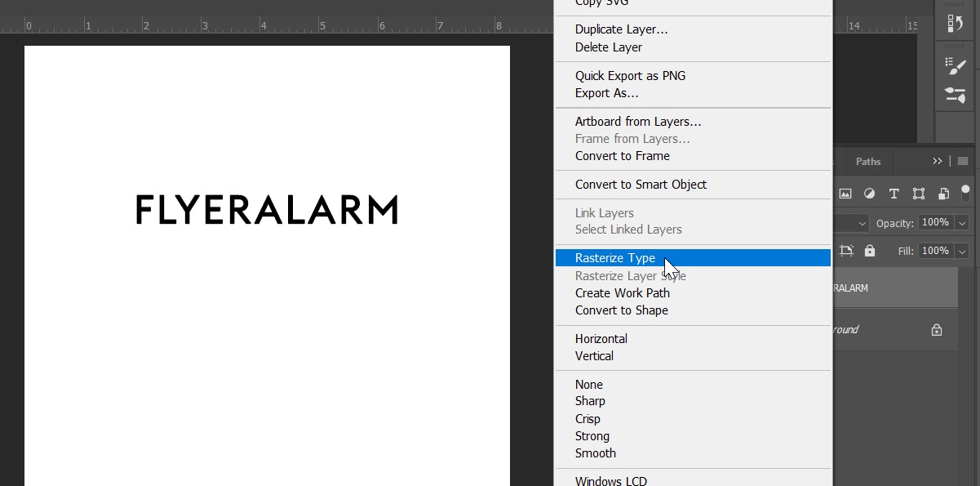
Task: Toggle prevent artboard auto-nesting lock
Action: (846, 251)
